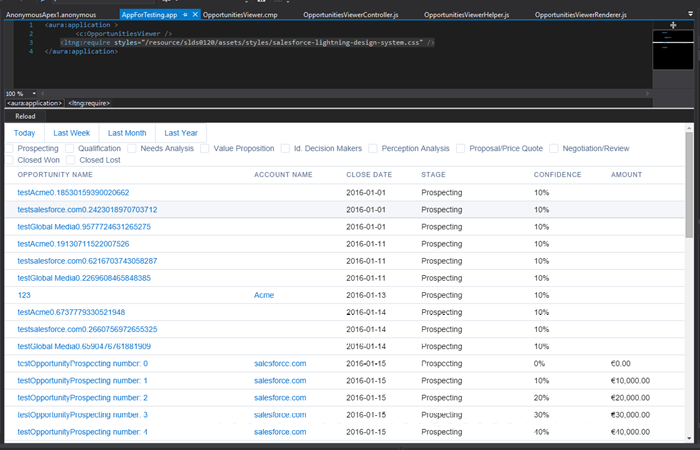Open salesforce.com account in number: 0 row
Viewport: 700px width, 450px height.
280,363
